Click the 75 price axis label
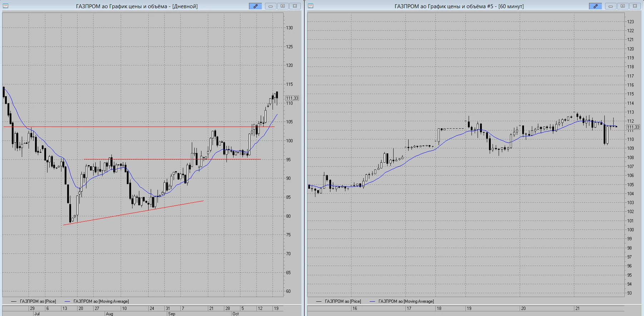644x316 pixels. [x=288, y=235]
